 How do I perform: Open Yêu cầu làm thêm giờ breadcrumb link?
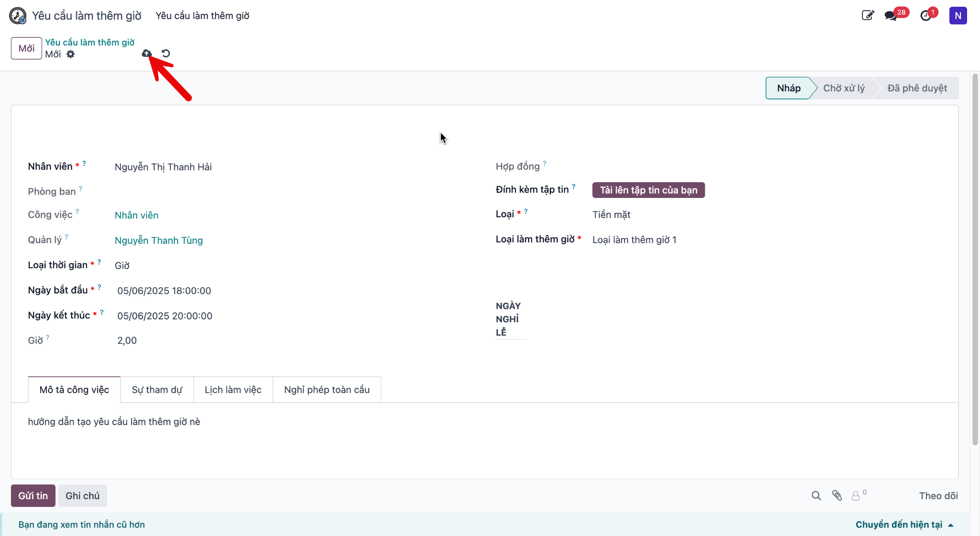90,43
